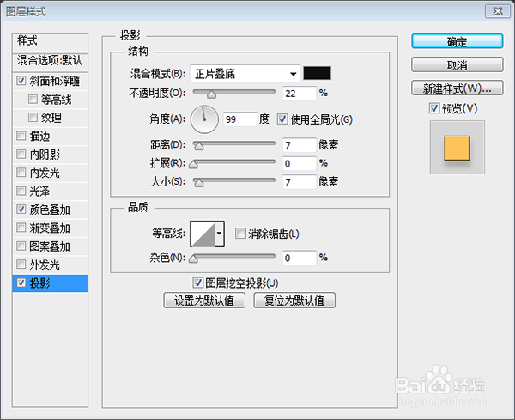The width and height of the screenshot is (515, 420).
Task: Open the 等高线 contour picker arrow
Action: [x=220, y=234]
